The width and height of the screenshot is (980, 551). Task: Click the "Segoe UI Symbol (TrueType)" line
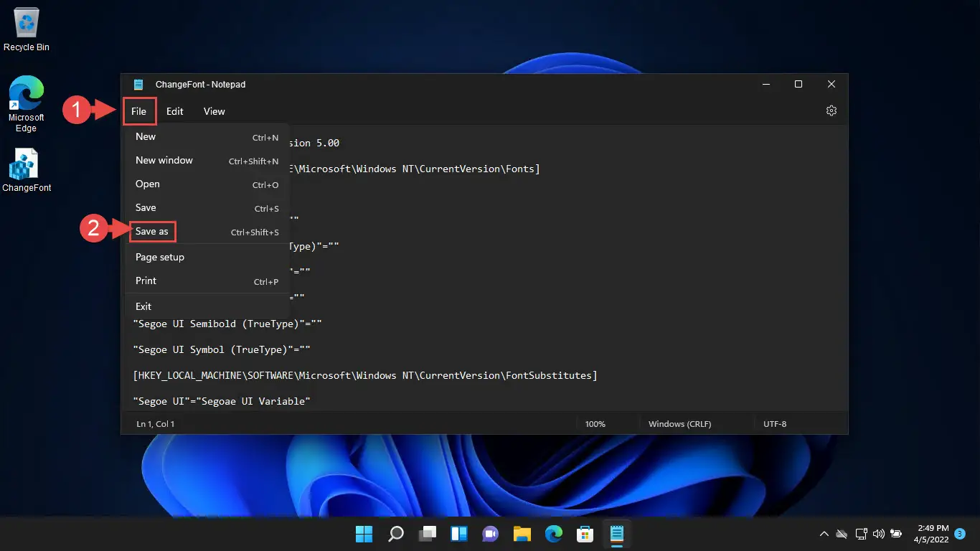point(222,349)
